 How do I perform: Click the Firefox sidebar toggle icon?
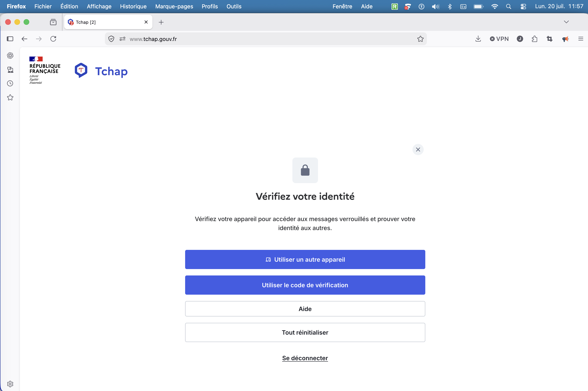[10, 39]
